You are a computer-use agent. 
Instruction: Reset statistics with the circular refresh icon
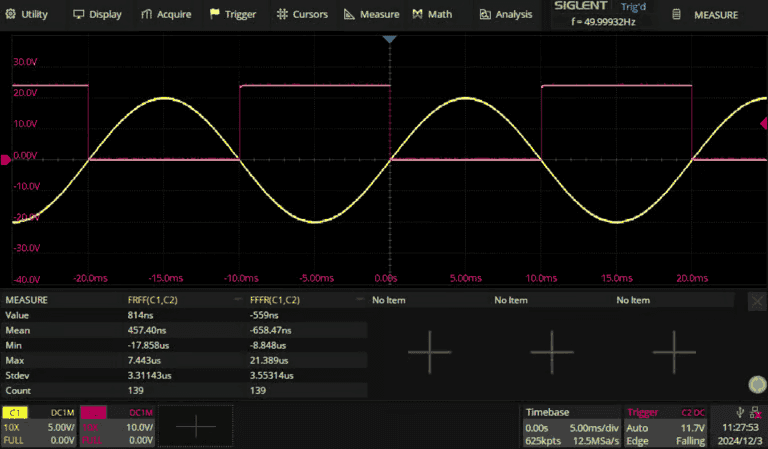click(x=757, y=384)
